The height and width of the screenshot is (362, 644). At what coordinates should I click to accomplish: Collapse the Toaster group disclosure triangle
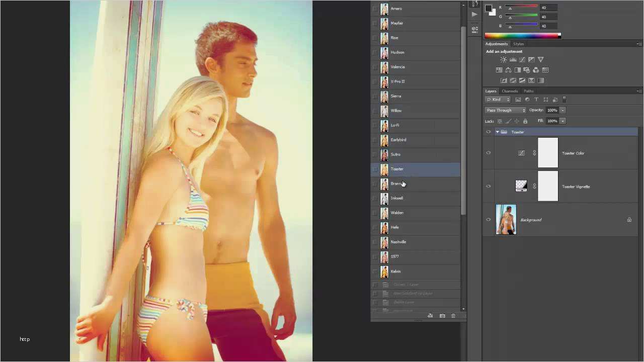point(497,132)
